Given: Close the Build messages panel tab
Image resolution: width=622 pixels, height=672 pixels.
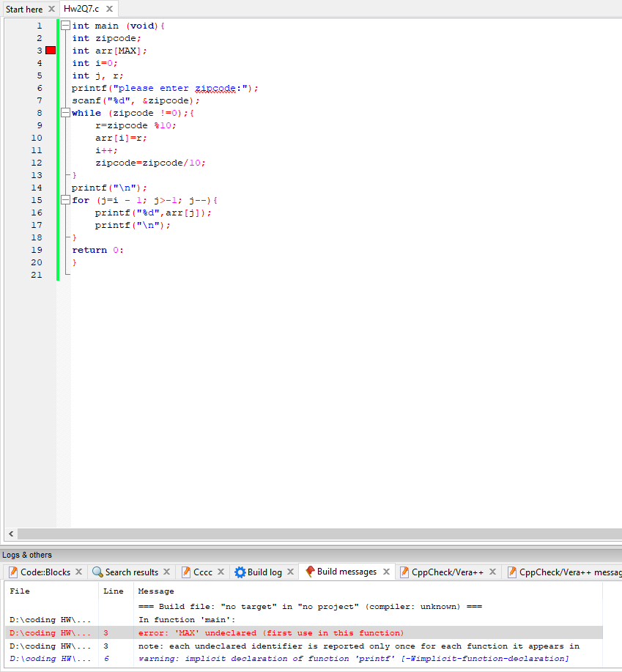Looking at the screenshot, I should (x=385, y=572).
